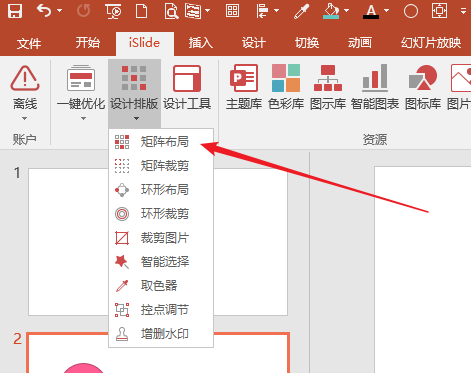Open the 智能图表 chart library
The image size is (471, 373).
tap(375, 88)
